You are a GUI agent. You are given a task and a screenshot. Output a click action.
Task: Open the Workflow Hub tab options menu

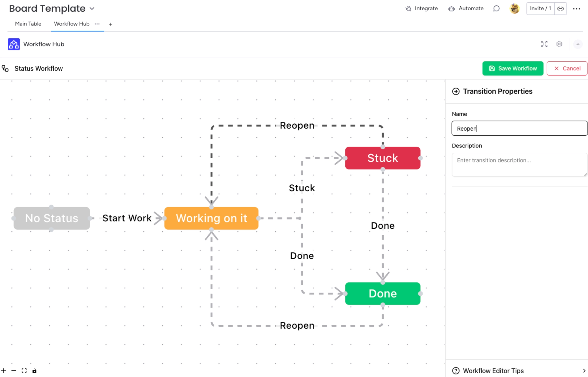97,24
